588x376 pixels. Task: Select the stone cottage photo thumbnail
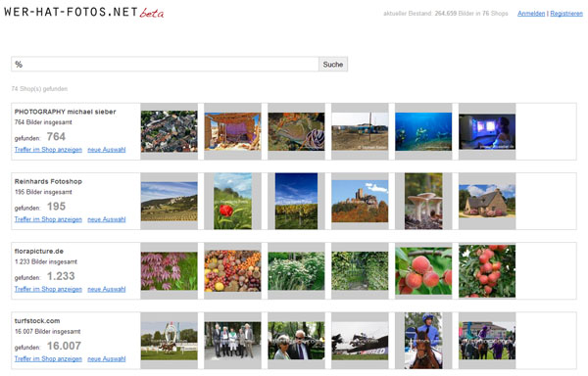(487, 201)
